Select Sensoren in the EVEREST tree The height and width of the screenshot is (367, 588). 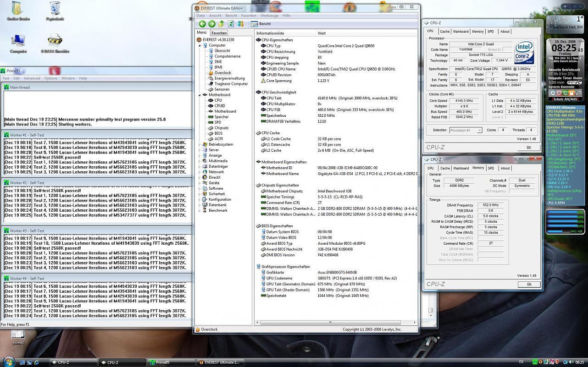tap(222, 89)
